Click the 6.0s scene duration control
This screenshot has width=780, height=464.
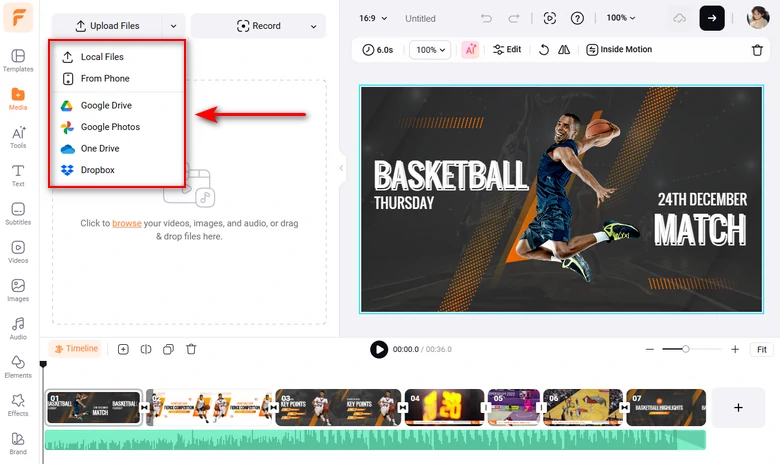[378, 50]
